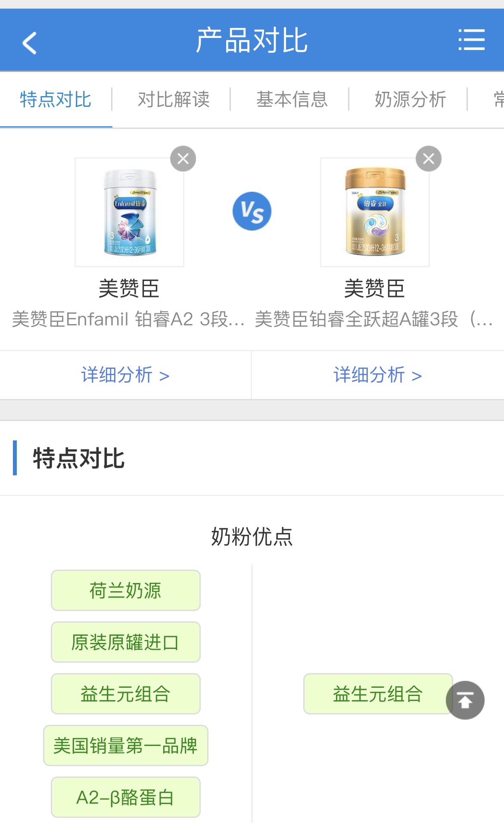Open 详细分析 for the right product
504x839 pixels.
pyautogui.click(x=377, y=375)
